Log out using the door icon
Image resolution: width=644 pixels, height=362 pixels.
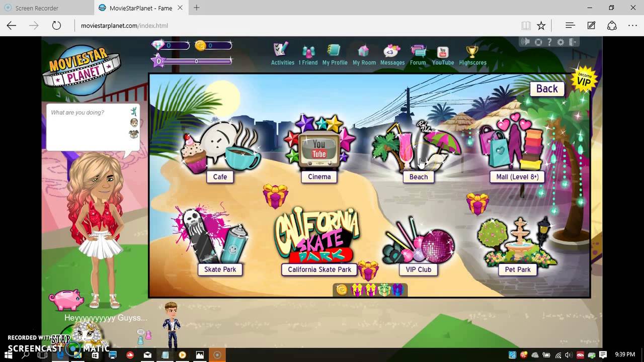tap(573, 42)
